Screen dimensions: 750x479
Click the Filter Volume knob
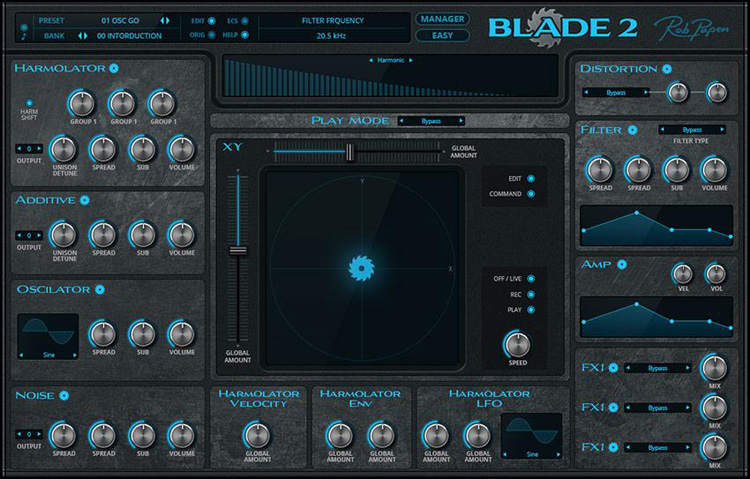(x=714, y=170)
